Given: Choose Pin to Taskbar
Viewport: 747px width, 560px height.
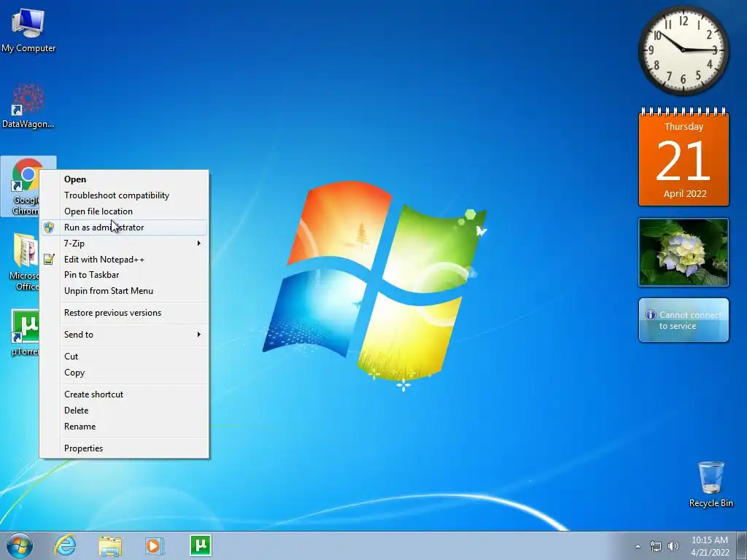Looking at the screenshot, I should click(124, 275).
